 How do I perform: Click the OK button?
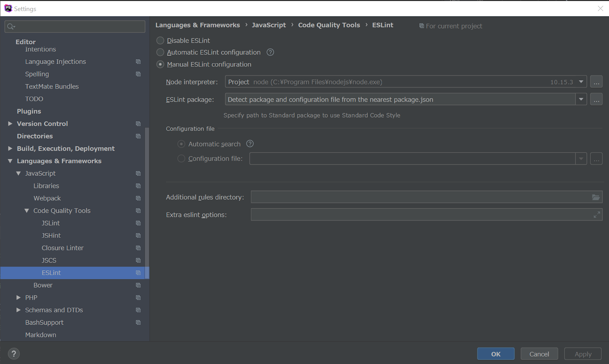coord(496,354)
